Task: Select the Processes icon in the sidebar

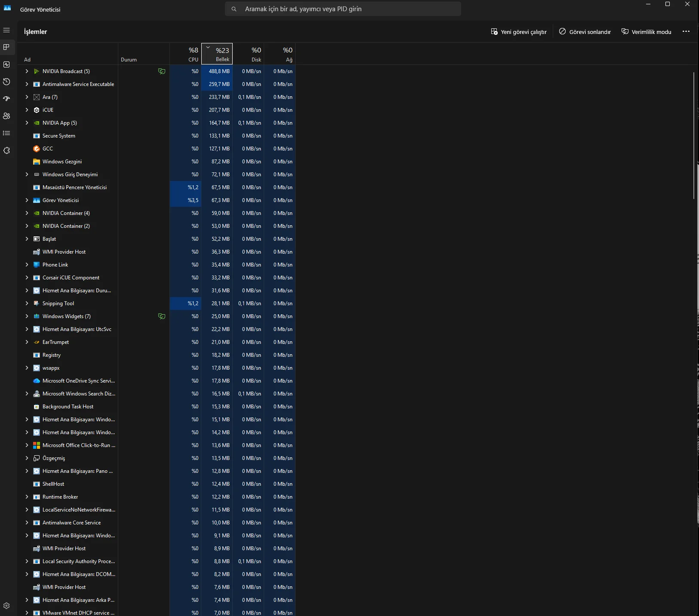Action: click(6, 47)
